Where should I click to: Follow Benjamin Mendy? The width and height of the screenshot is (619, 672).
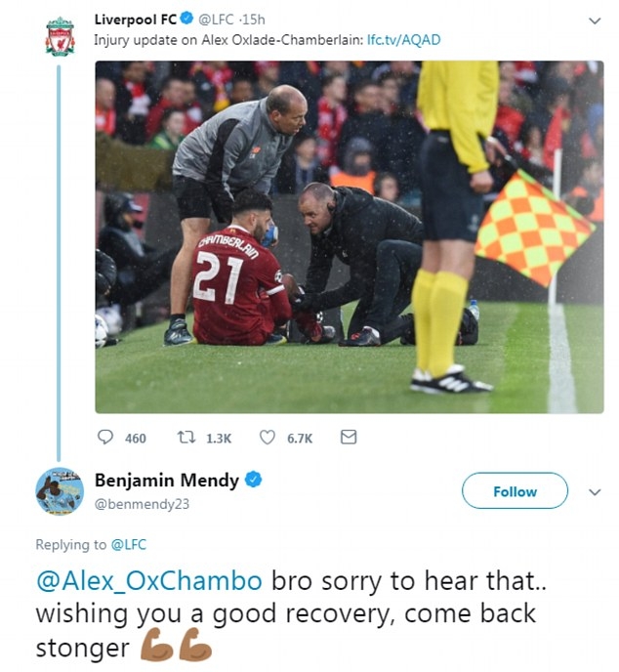[x=515, y=491]
